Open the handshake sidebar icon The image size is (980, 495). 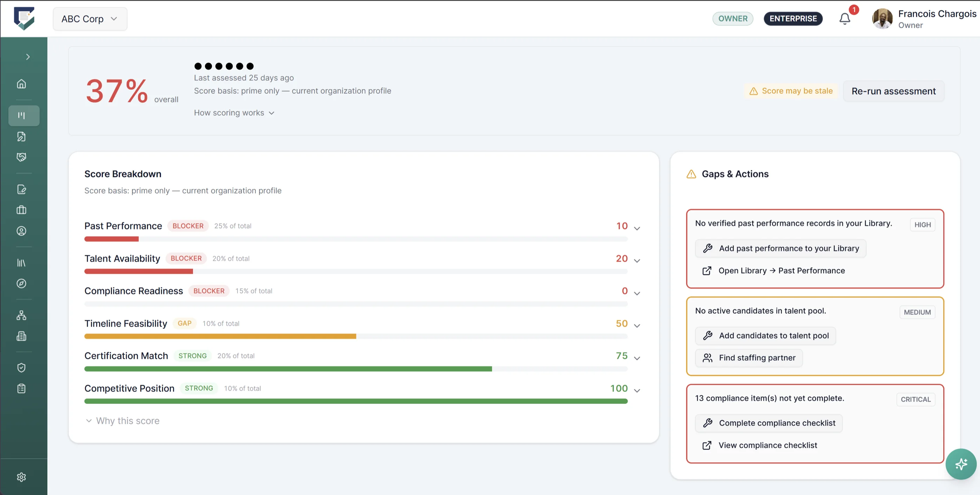click(x=21, y=157)
